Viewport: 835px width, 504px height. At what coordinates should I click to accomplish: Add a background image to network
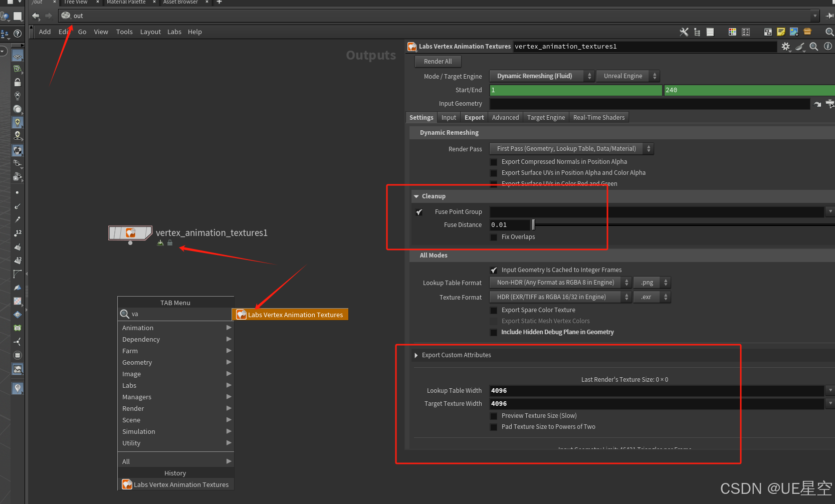794,32
